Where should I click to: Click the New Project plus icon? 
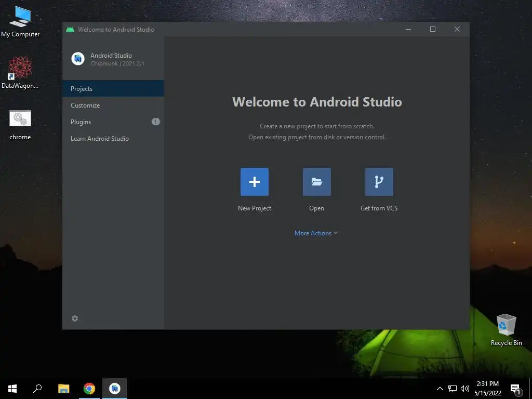click(255, 182)
